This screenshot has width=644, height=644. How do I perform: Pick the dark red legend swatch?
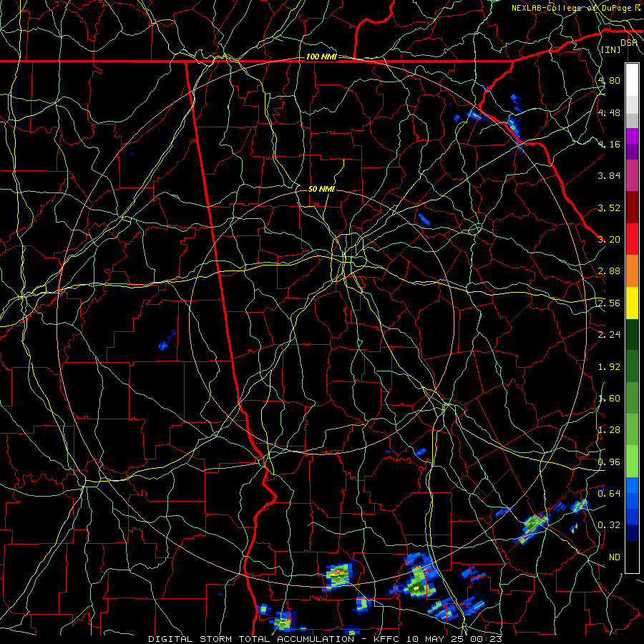(632, 208)
